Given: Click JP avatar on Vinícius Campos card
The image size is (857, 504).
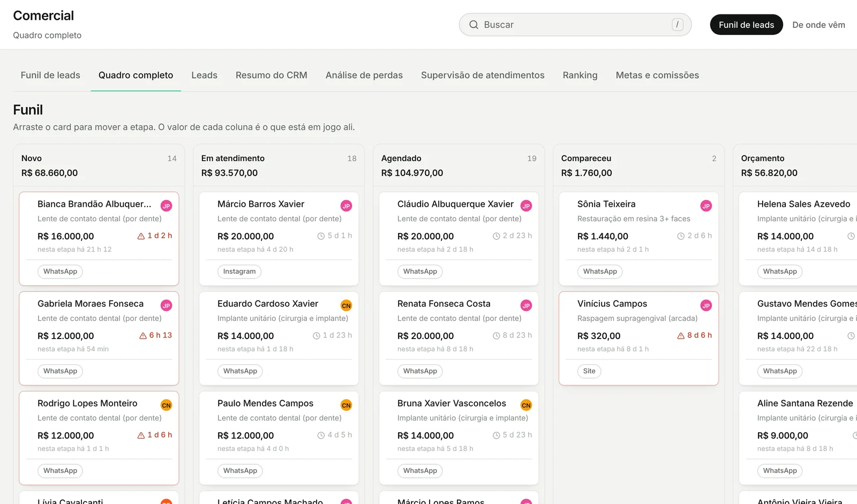Looking at the screenshot, I should click(706, 305).
